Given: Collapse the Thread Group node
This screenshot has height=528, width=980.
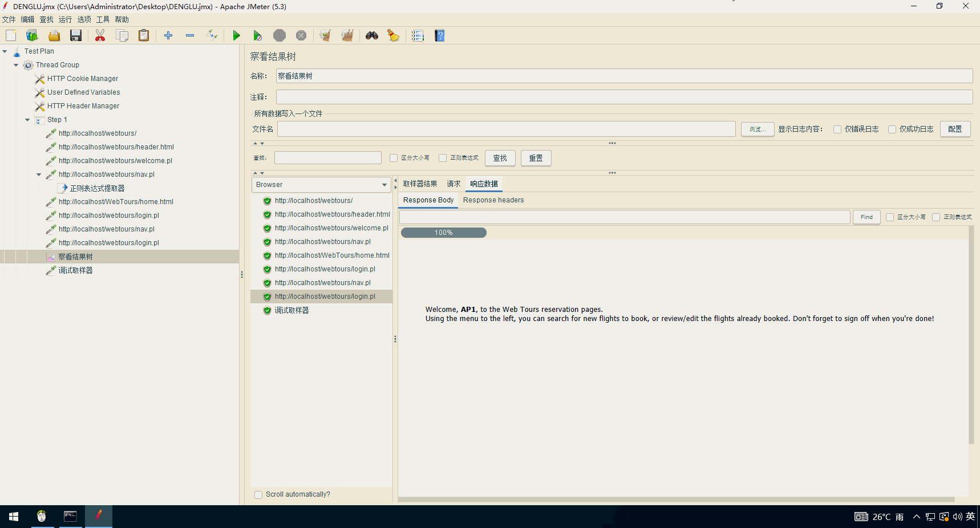Looking at the screenshot, I should tap(16, 65).
